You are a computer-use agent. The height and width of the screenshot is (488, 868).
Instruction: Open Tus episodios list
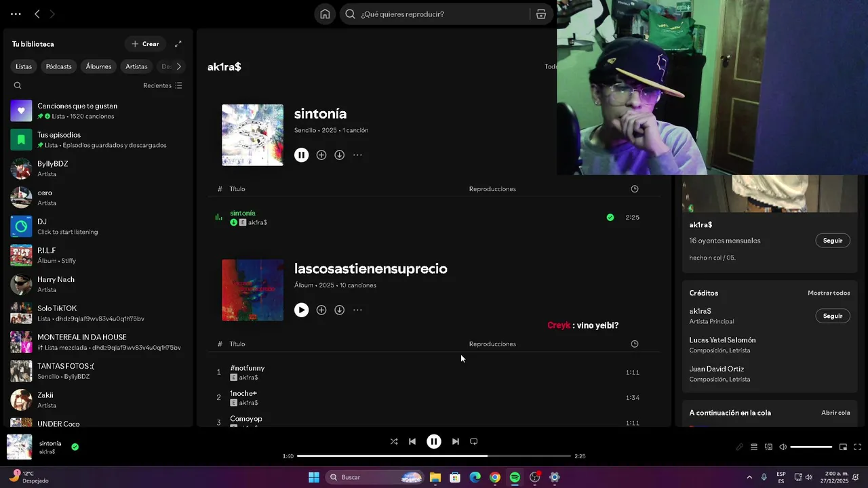(x=98, y=140)
